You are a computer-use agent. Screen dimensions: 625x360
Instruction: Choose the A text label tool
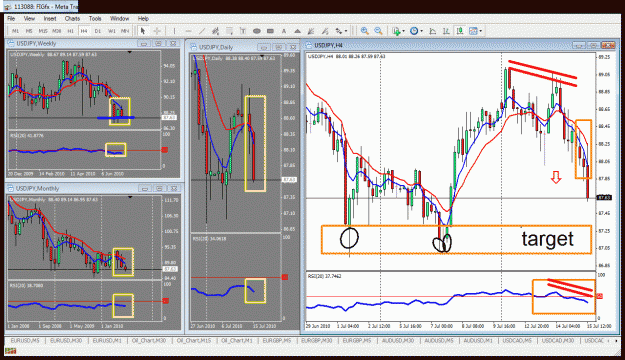284,31
